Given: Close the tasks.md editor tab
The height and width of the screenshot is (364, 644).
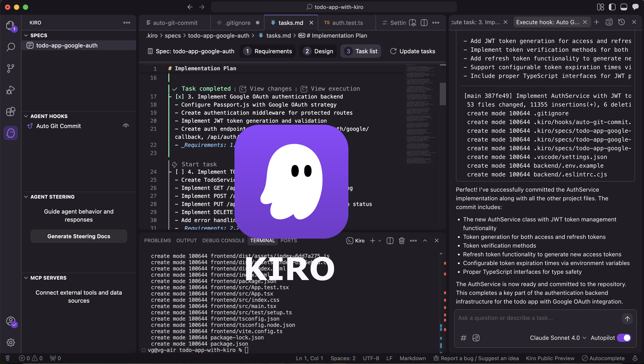Looking at the screenshot, I should coord(311,23).
